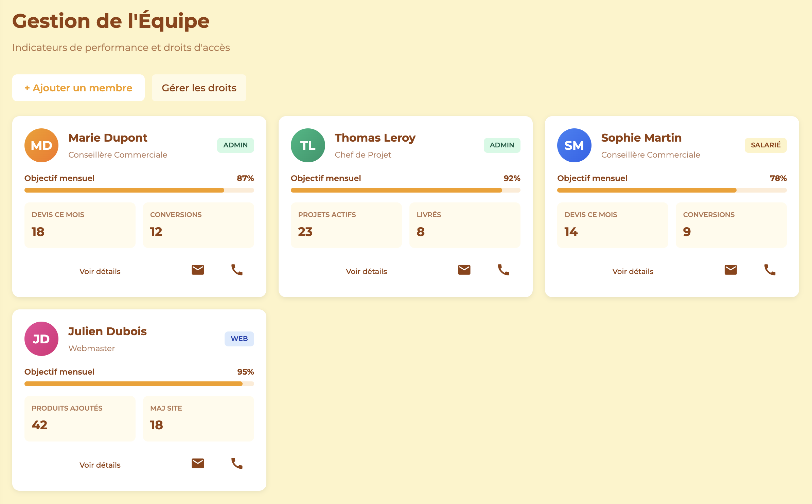Image resolution: width=812 pixels, height=504 pixels.
Task: Click the "Projets actifs" stat tile showing 23
Action: click(346, 225)
